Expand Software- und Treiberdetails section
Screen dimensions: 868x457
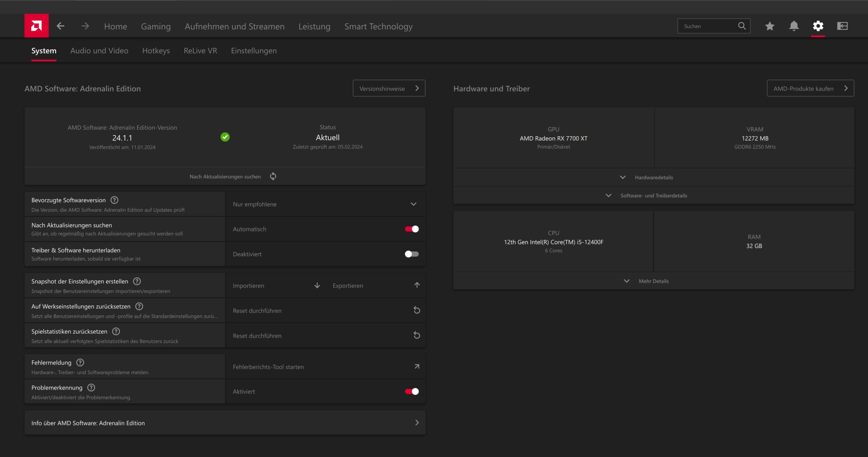[x=653, y=195]
